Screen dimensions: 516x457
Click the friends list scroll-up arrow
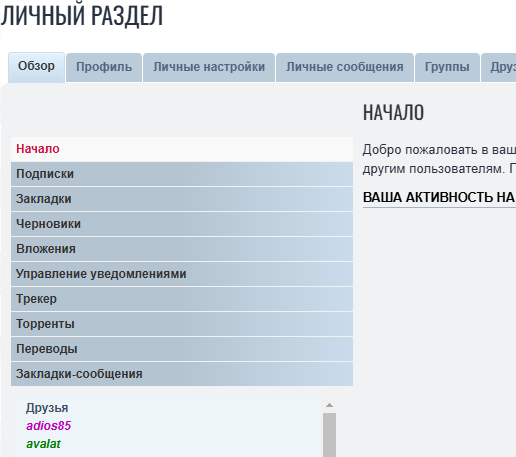click(329, 405)
